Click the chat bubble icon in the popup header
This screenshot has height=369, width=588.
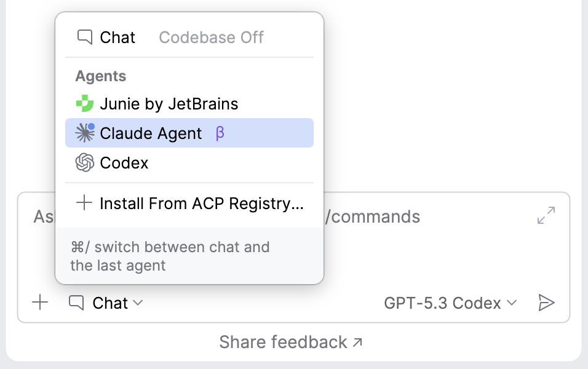(84, 38)
